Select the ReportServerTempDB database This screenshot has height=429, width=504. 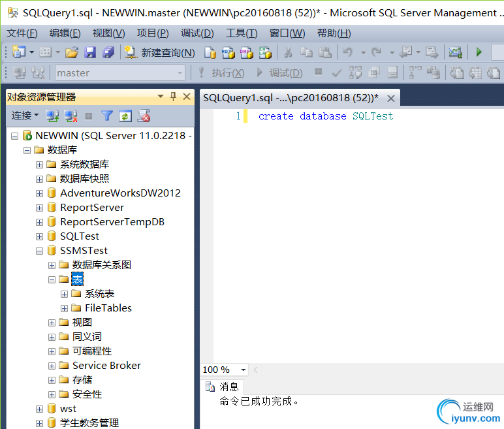112,222
